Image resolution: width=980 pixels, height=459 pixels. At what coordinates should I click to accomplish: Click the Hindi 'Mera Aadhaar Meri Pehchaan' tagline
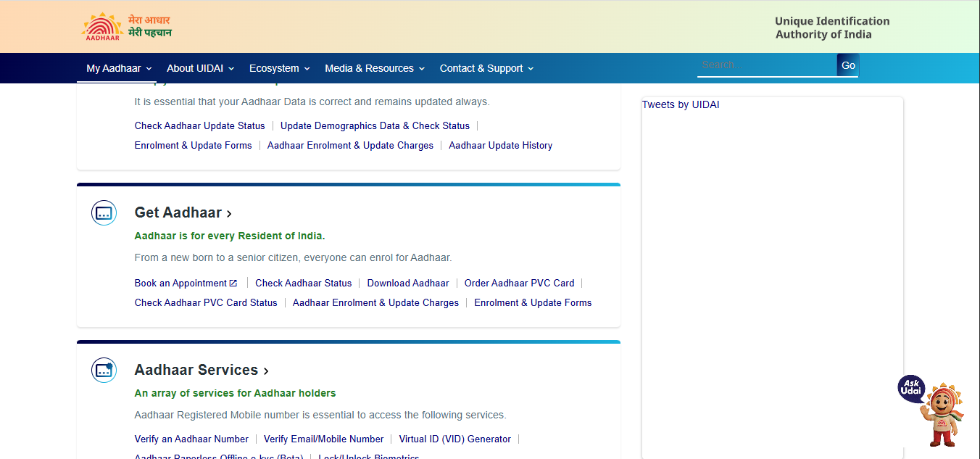(150, 26)
